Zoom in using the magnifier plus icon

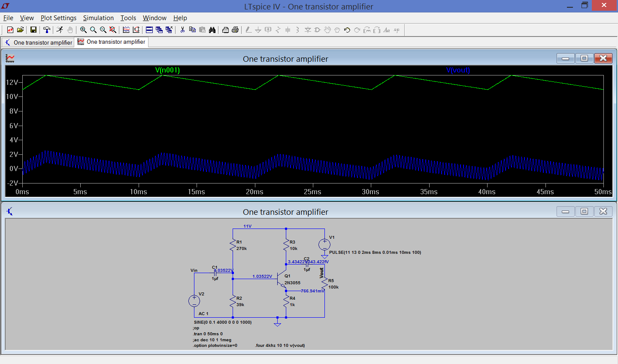(83, 30)
